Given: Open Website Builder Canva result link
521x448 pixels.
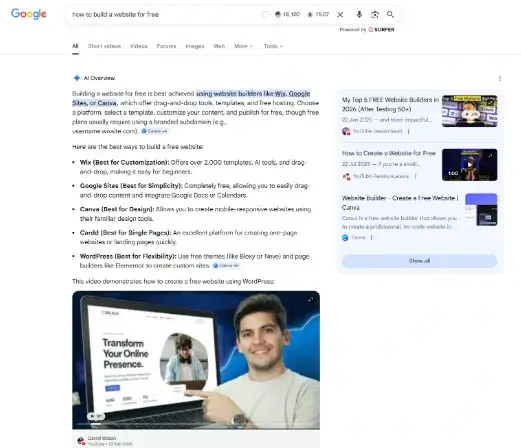Looking at the screenshot, I should 400,203.
